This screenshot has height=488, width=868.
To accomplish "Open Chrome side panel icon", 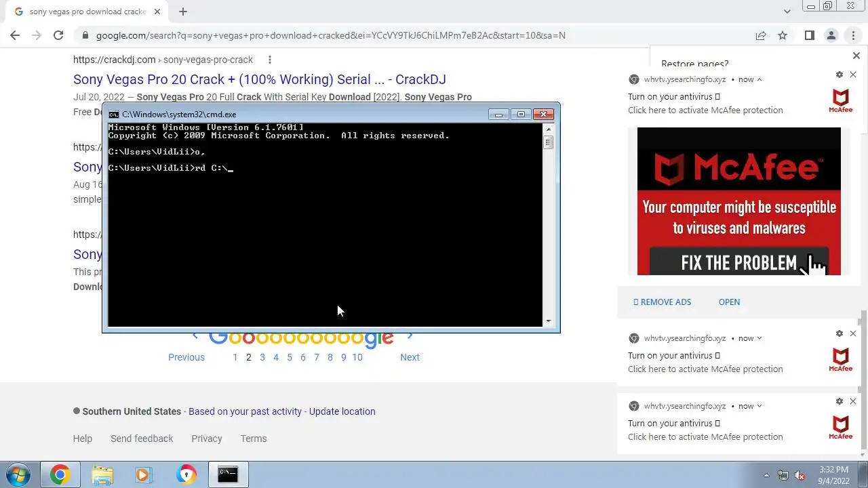I will (x=810, y=35).
